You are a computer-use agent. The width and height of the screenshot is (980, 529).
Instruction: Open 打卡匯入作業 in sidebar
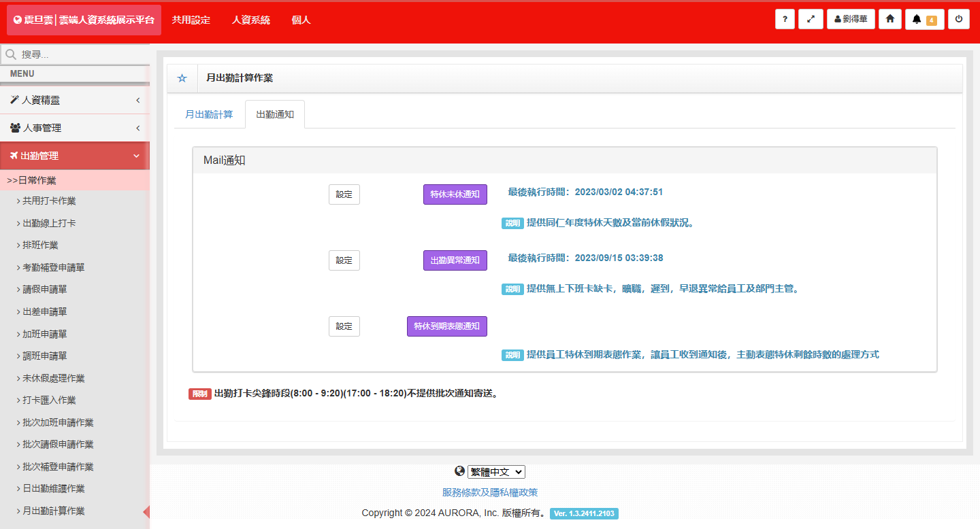click(49, 400)
